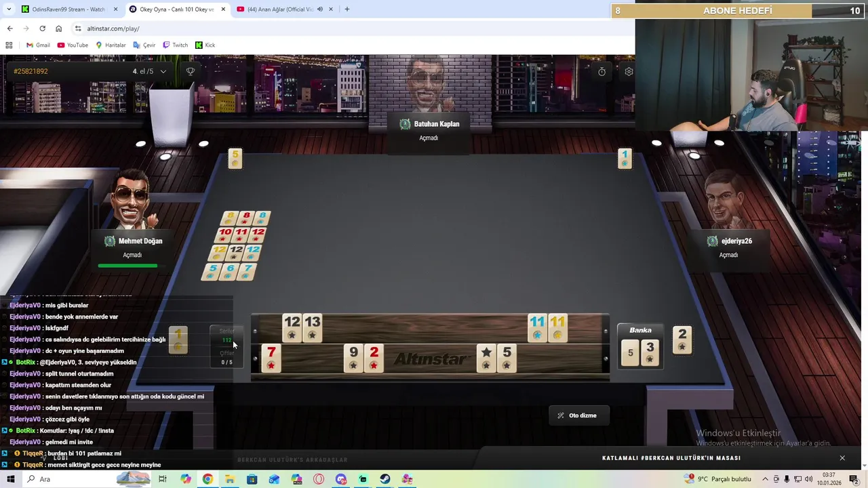Open the Kick bookmark
The width and height of the screenshot is (868, 488).
pos(205,45)
